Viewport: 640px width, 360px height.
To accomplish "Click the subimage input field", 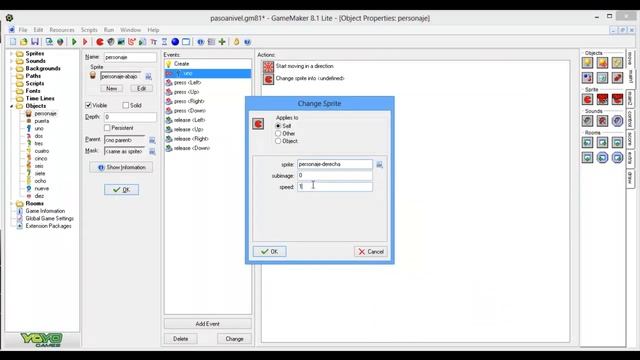I will 335,176.
